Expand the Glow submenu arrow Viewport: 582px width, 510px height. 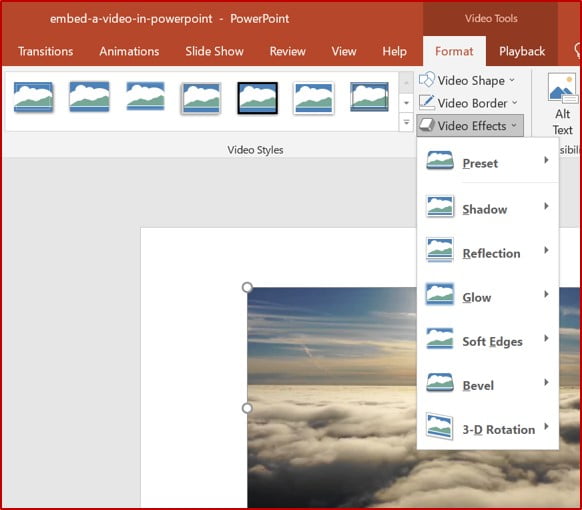(546, 294)
